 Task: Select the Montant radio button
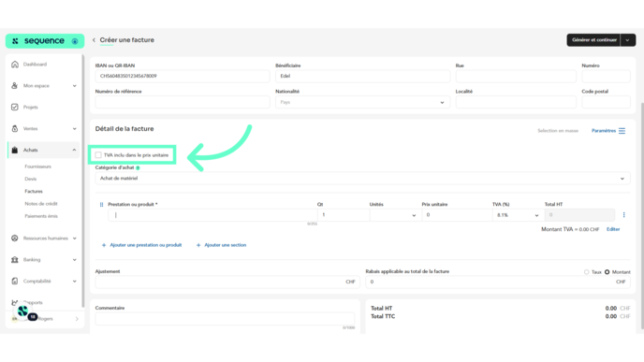tap(607, 272)
